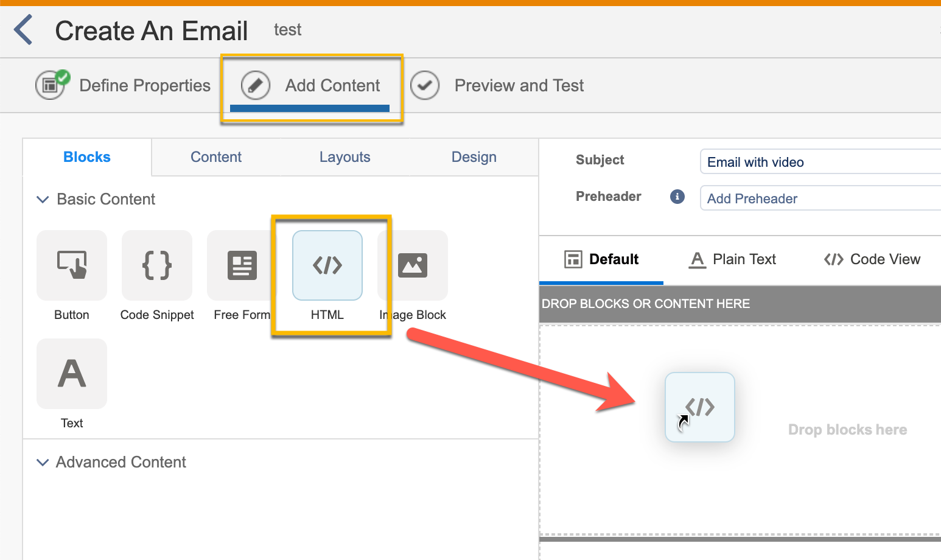Open the Code View tab
This screenshot has width=941, height=560.
click(872, 259)
